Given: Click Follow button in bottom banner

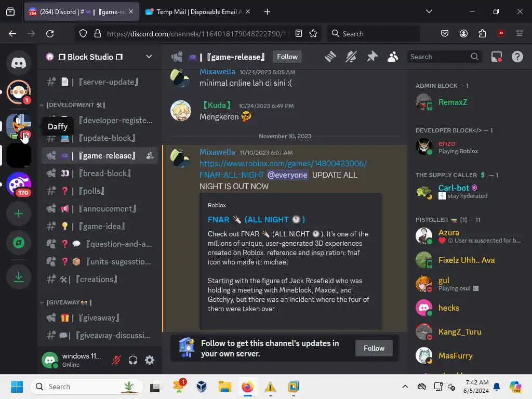Looking at the screenshot, I should [374, 348].
